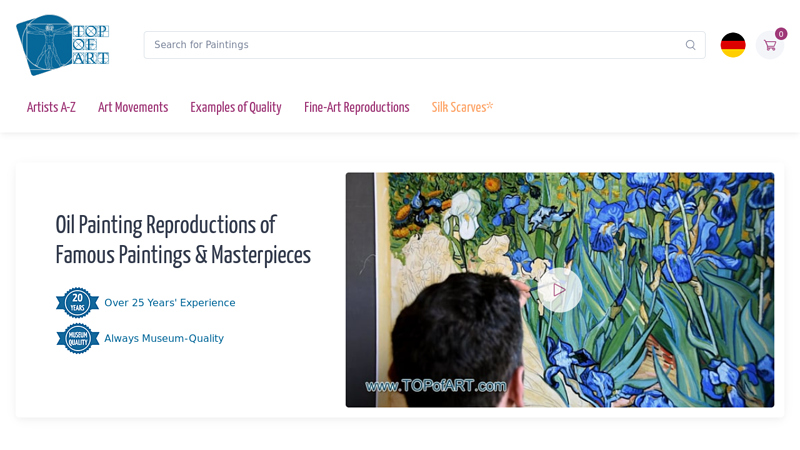800x450 pixels.
Task: Switch language via German flag icon
Action: [733, 45]
